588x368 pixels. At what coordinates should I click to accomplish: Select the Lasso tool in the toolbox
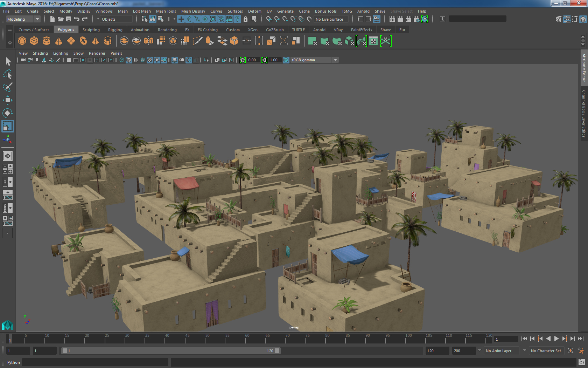tap(7, 74)
